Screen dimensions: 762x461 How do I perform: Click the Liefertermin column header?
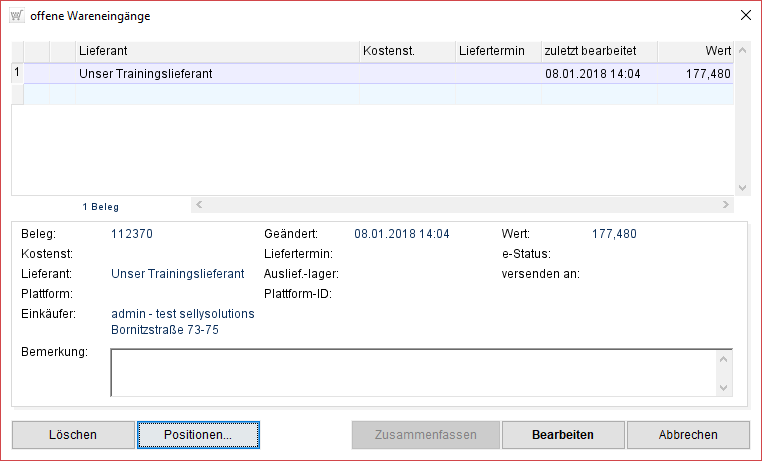click(496, 51)
